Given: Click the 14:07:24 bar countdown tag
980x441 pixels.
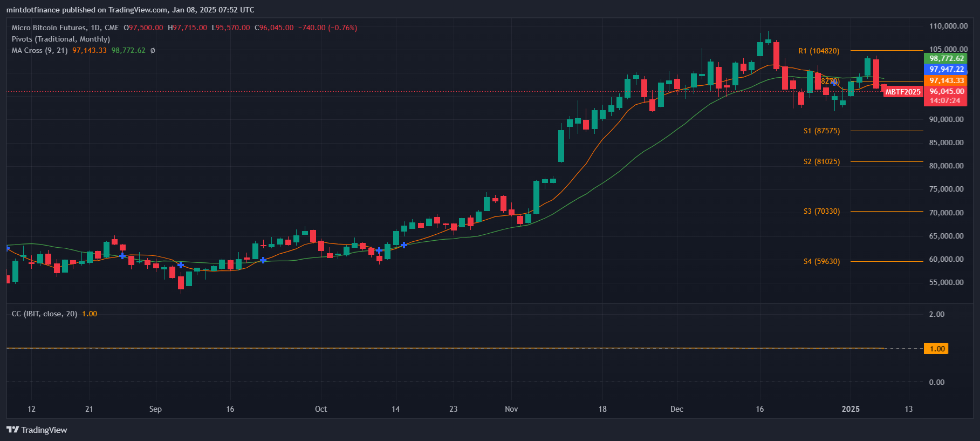Looking at the screenshot, I should click(946, 101).
